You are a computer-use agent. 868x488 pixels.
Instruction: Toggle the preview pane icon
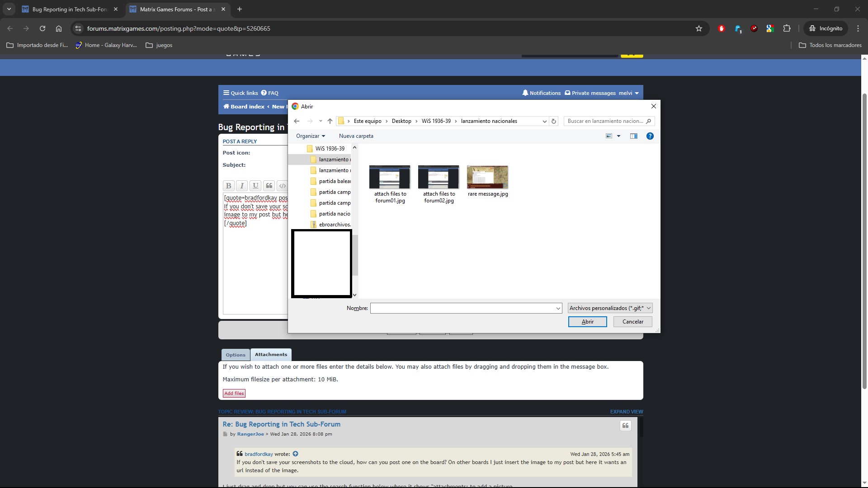(633, 136)
